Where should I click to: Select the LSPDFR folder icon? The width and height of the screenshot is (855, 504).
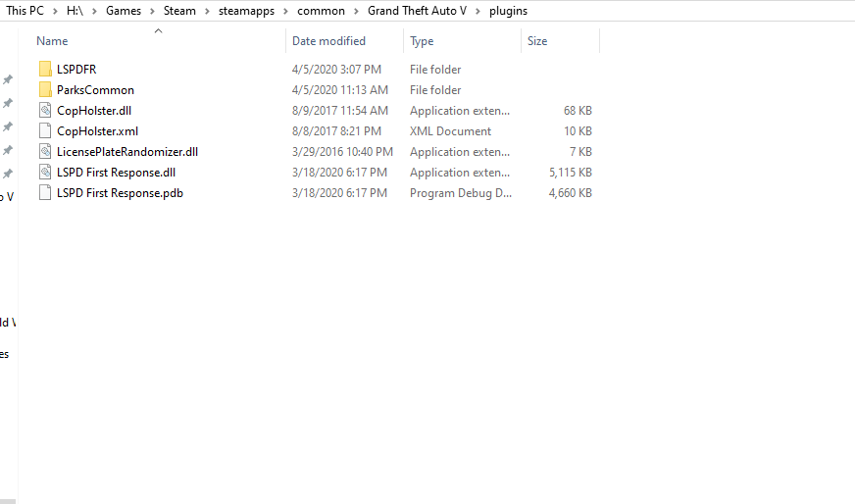(x=45, y=70)
